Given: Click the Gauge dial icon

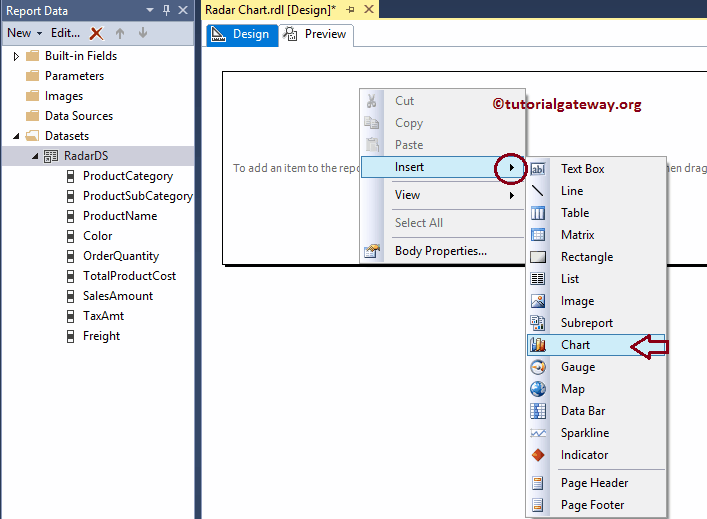Looking at the screenshot, I should 537,367.
